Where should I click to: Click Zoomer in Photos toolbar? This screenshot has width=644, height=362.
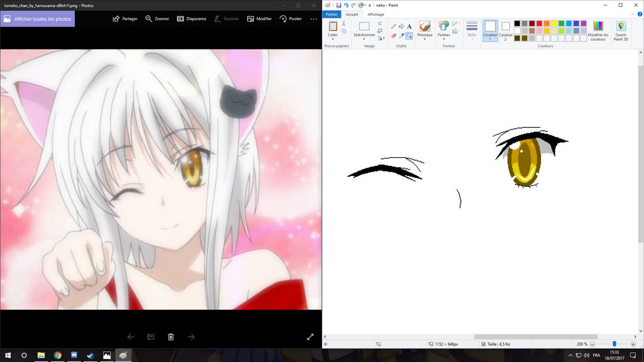(x=157, y=19)
